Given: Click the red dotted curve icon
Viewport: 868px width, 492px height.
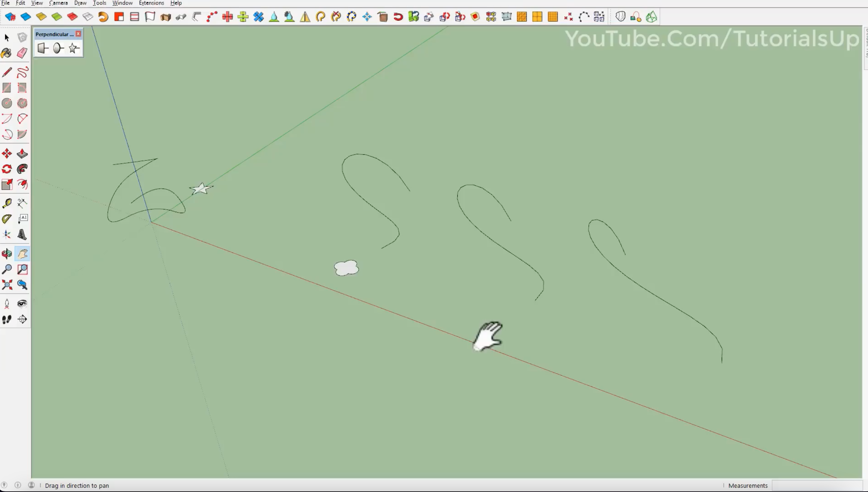Looking at the screenshot, I should (212, 17).
